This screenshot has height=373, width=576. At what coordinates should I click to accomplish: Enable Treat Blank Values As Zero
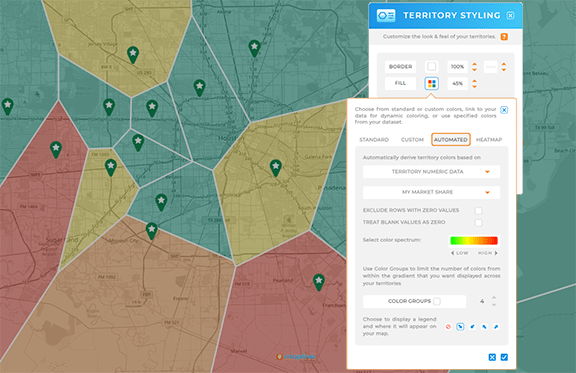click(478, 223)
